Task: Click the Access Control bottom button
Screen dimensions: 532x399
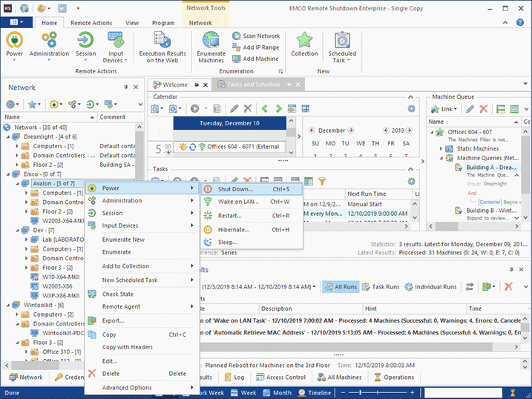Action: click(280, 377)
